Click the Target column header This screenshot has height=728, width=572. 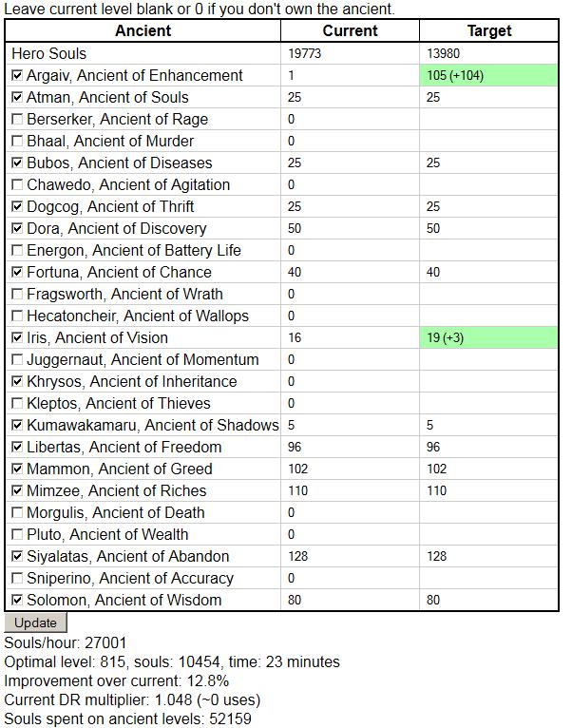tap(489, 30)
